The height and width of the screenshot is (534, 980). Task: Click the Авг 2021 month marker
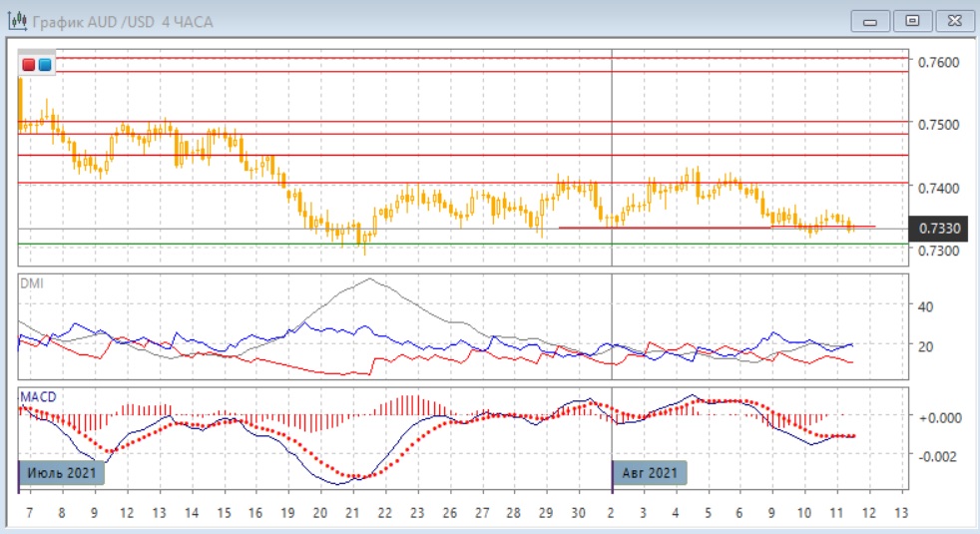tap(650, 472)
